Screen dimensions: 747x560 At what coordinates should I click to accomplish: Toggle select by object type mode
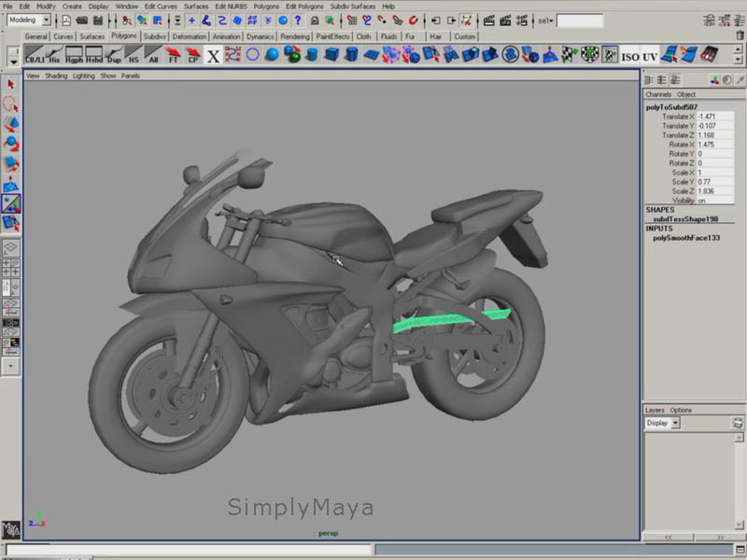coord(142,21)
